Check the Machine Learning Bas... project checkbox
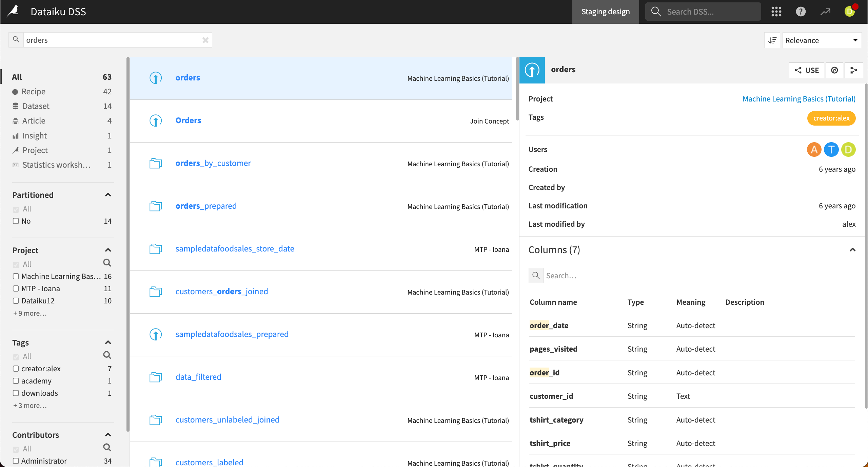868x467 pixels. pos(16,276)
